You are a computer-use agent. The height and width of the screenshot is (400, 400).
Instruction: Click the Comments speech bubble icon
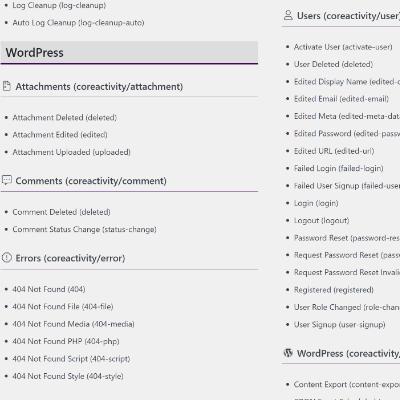(x=7, y=180)
